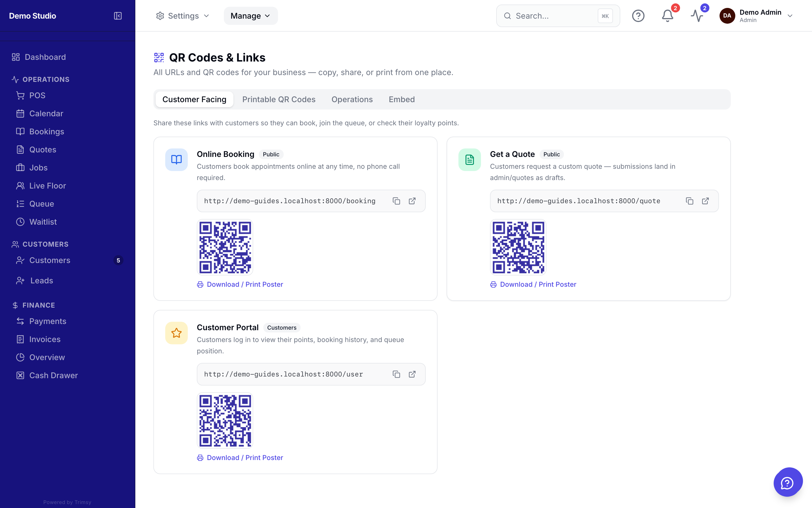The image size is (812, 508).
Task: Expand the Manage dropdown
Action: pyautogui.click(x=251, y=16)
